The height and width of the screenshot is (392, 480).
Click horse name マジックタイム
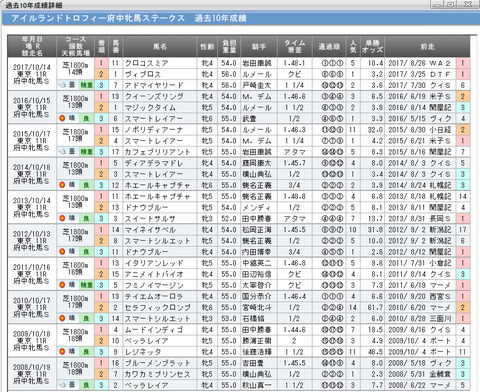tap(150, 107)
